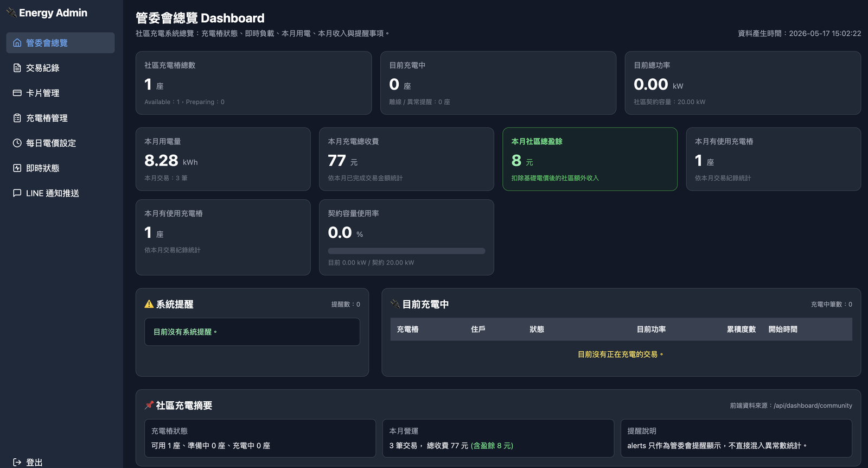Click the chat bubble icon beside LINE 通知推送
The height and width of the screenshot is (468, 868).
pyautogui.click(x=17, y=193)
